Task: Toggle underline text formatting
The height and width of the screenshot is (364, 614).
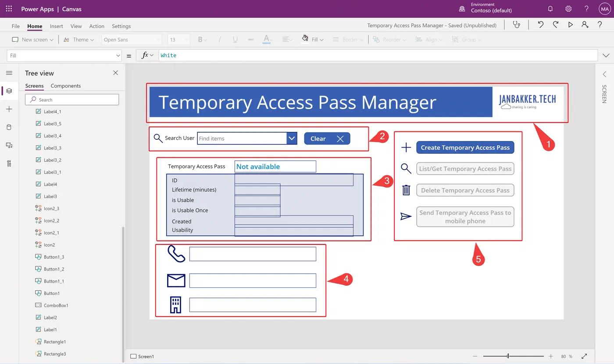Action: 235,39
